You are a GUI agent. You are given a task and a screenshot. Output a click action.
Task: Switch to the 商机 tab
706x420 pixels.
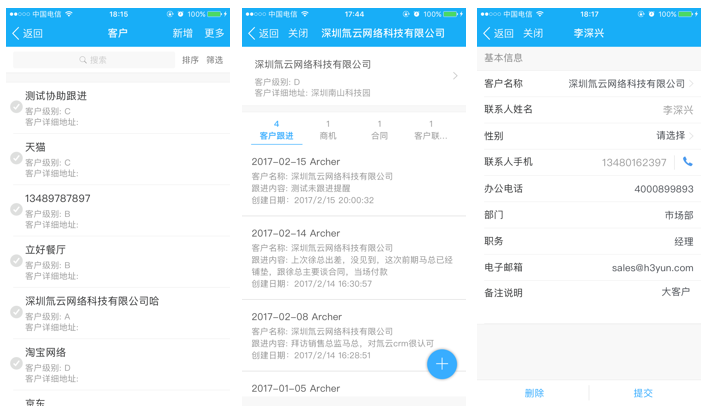point(328,130)
